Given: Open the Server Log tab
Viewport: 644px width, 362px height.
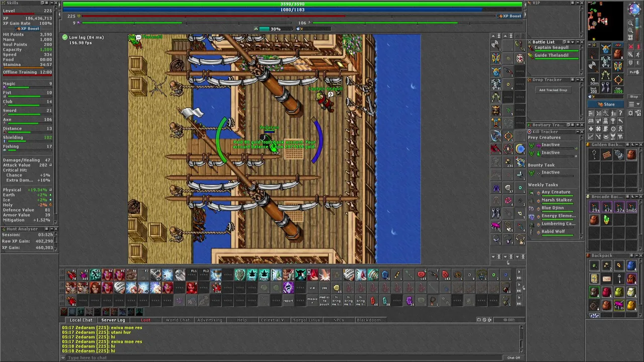Looking at the screenshot, I should (113, 320).
